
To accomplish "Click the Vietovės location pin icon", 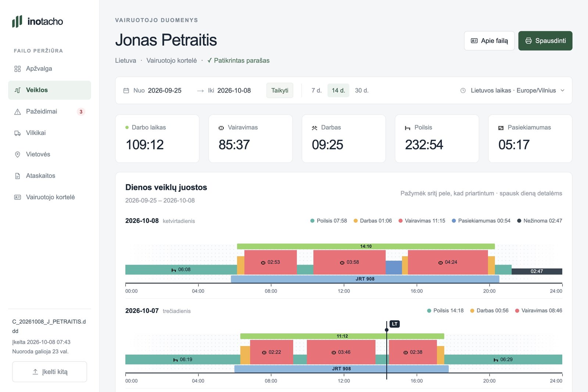I will tap(17, 154).
